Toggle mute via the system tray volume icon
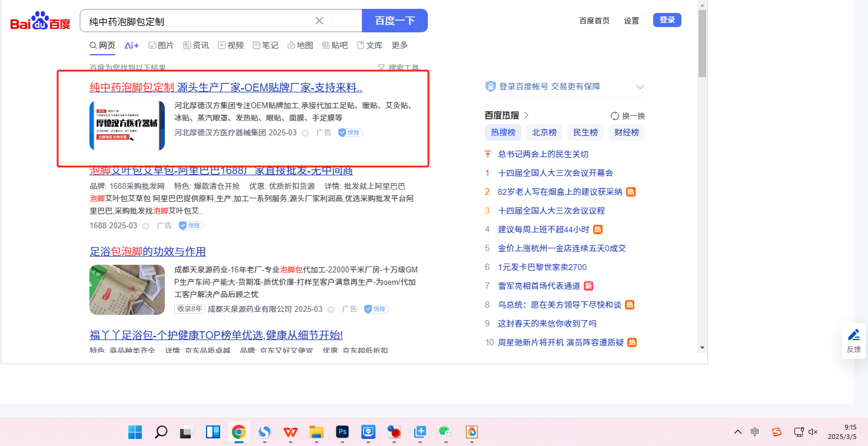The width and height of the screenshot is (868, 446). (813, 432)
